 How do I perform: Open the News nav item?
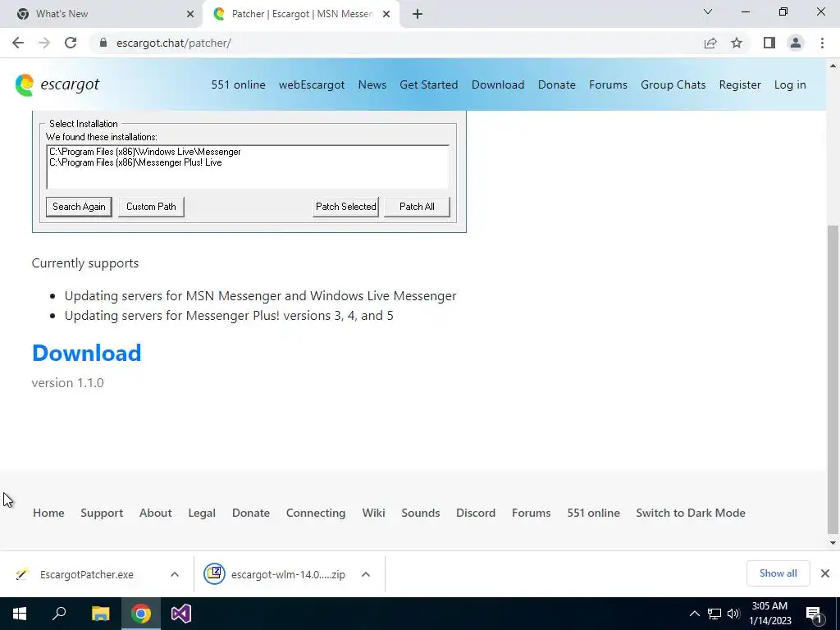pyautogui.click(x=372, y=84)
